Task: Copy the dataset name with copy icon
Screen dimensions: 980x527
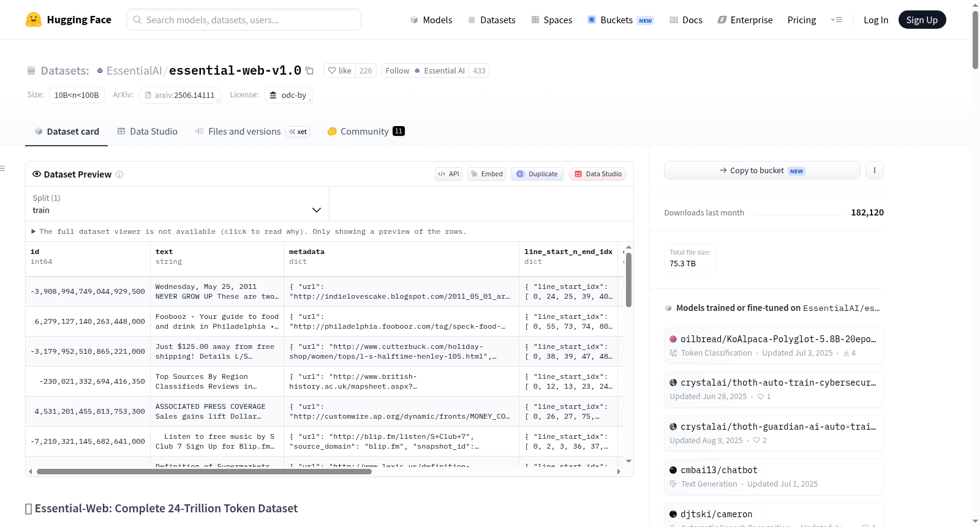Action: point(309,71)
